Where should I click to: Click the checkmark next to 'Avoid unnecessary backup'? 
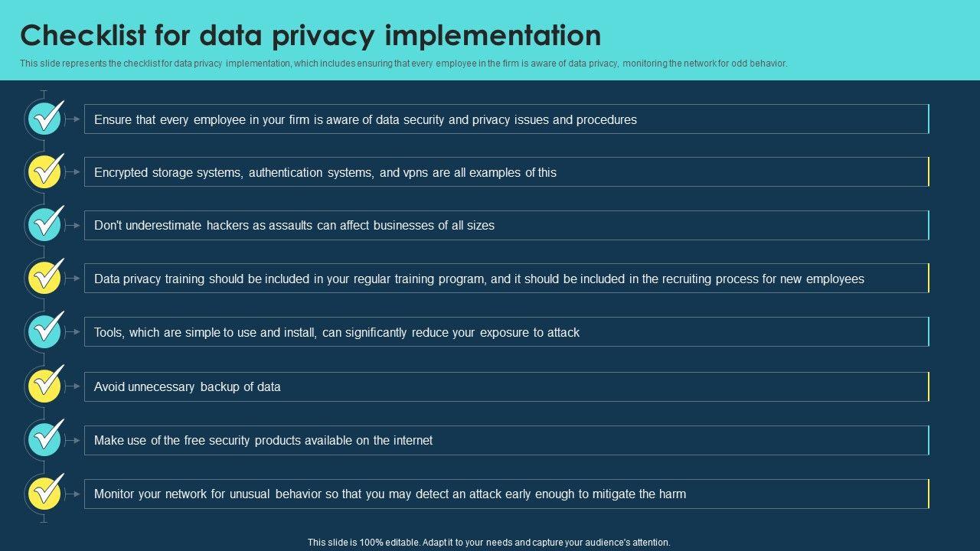coord(45,386)
